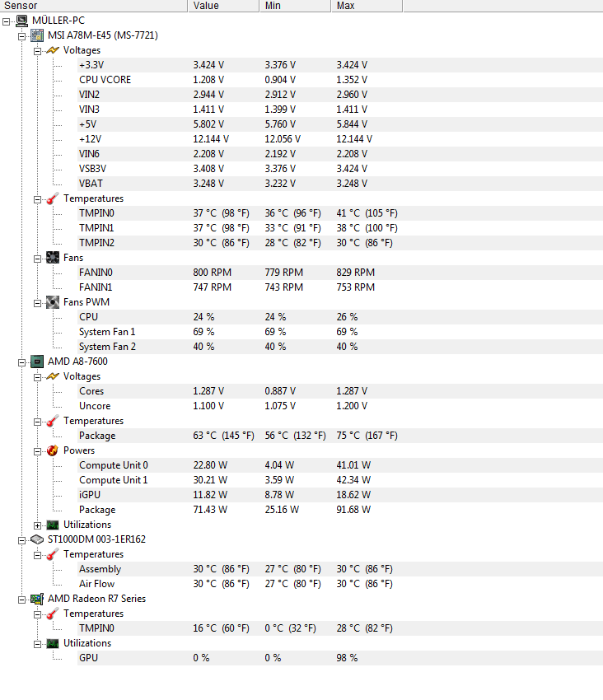This screenshot has width=603, height=700.
Task: Collapse the AMD Radeon R7 Series node
Action: coord(22,600)
